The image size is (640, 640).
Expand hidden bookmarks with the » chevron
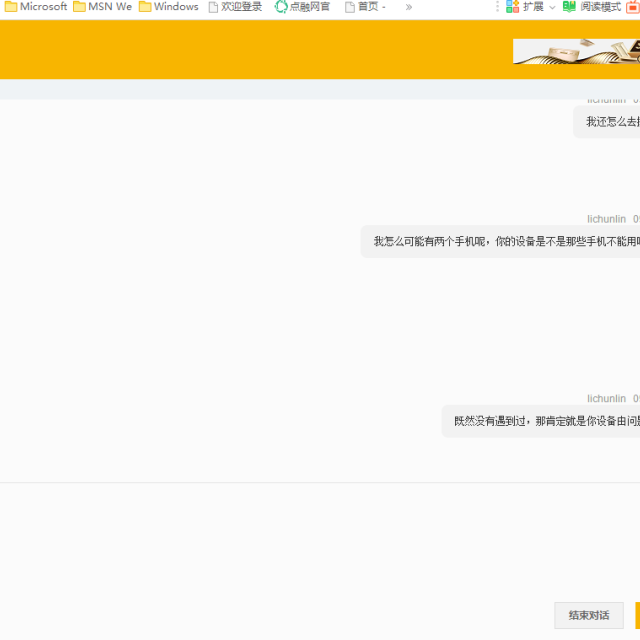point(408,7)
